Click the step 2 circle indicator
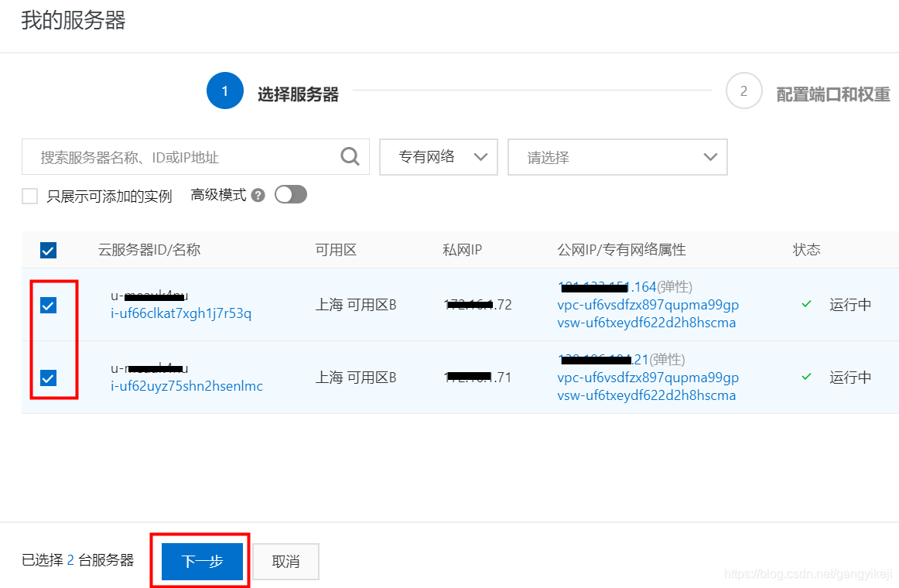Image resolution: width=899 pixels, height=588 pixels. pyautogui.click(x=743, y=91)
